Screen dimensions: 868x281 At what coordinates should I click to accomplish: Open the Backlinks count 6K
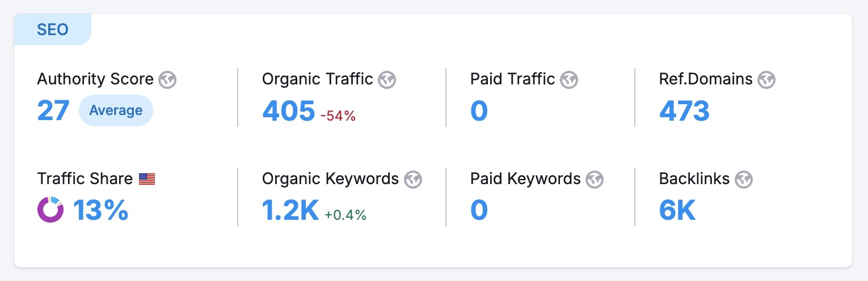(x=677, y=211)
